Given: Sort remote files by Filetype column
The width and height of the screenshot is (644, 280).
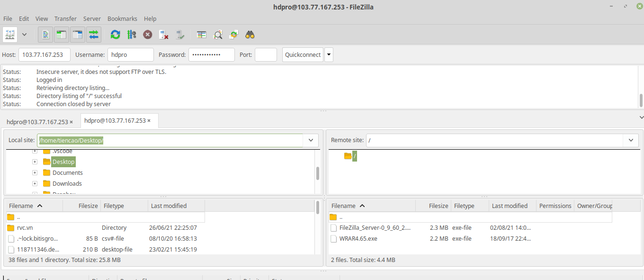Looking at the screenshot, I should pos(470,206).
